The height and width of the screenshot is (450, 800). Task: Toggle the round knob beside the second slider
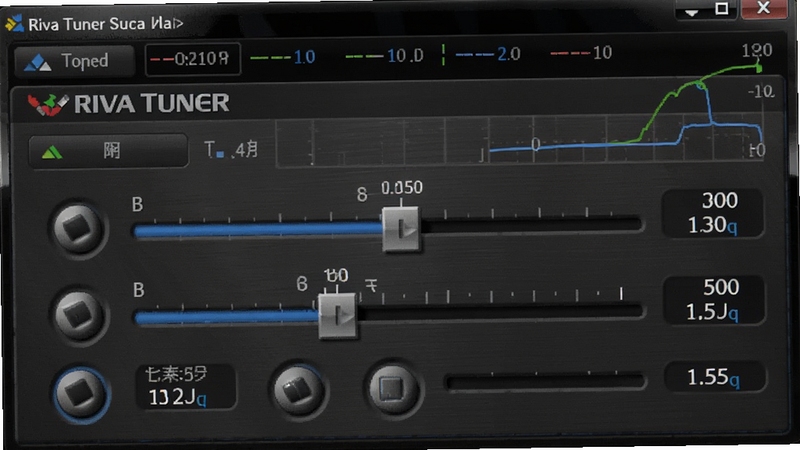pos(79,315)
